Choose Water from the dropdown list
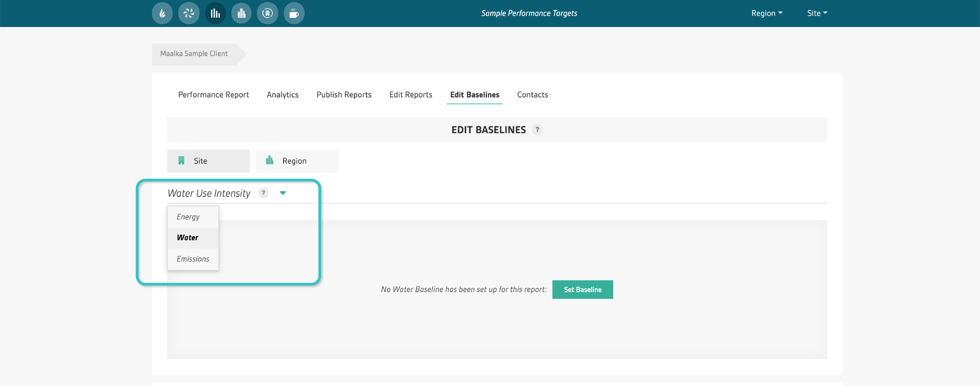 point(193,238)
